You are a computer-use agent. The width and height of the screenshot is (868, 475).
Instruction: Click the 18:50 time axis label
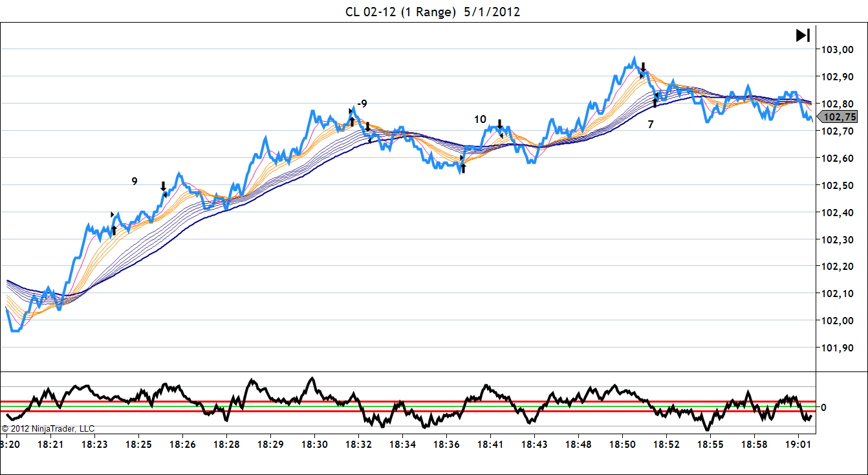tap(622, 445)
